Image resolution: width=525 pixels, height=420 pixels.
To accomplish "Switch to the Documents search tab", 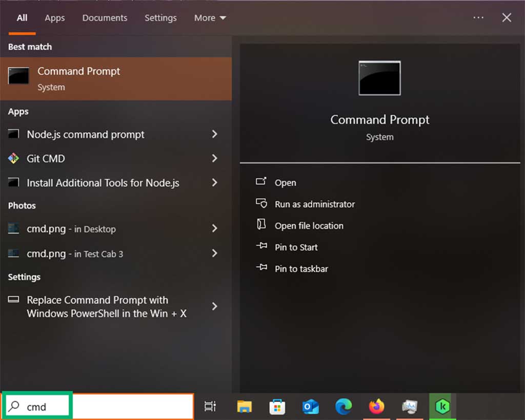I will pyautogui.click(x=105, y=17).
